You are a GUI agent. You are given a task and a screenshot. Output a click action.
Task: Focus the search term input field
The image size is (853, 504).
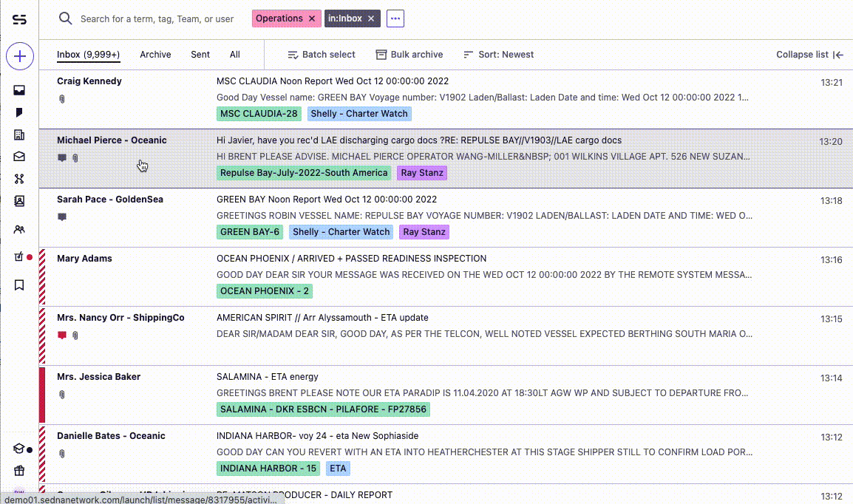157,19
